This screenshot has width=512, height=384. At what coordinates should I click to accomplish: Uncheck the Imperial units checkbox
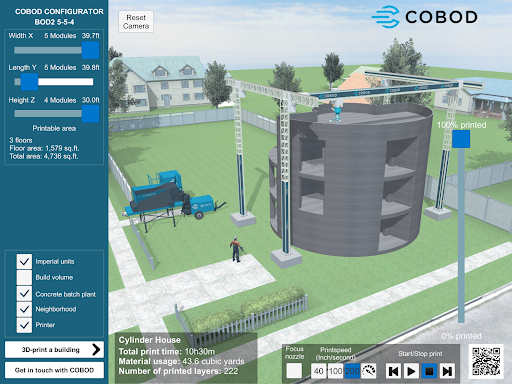click(x=24, y=262)
